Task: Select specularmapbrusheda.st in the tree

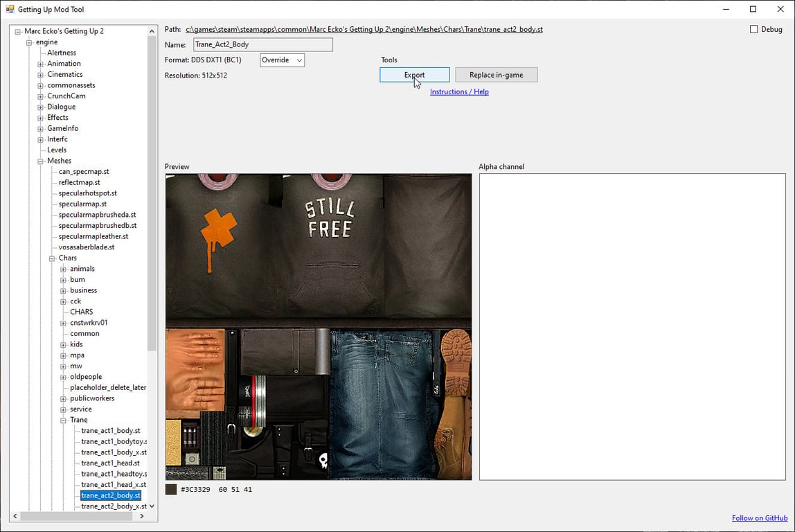Action: (98, 215)
